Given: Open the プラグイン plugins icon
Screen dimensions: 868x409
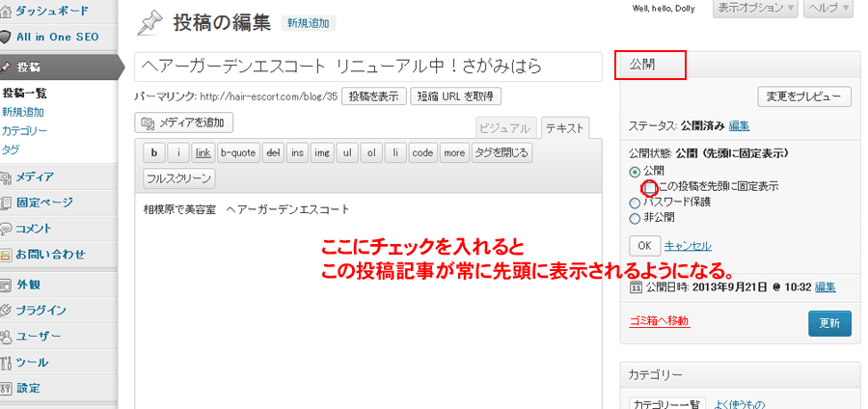Looking at the screenshot, I should (6, 311).
